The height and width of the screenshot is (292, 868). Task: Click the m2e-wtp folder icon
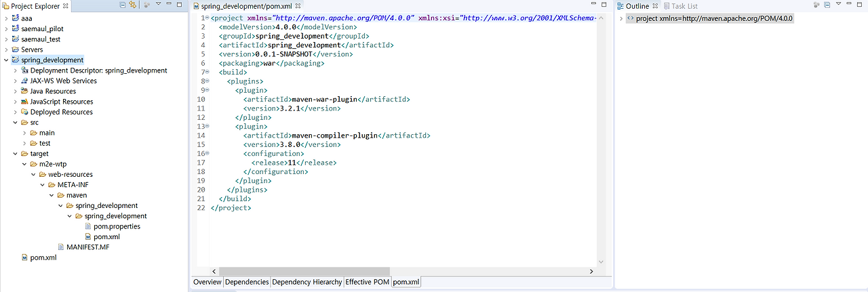[33, 164]
